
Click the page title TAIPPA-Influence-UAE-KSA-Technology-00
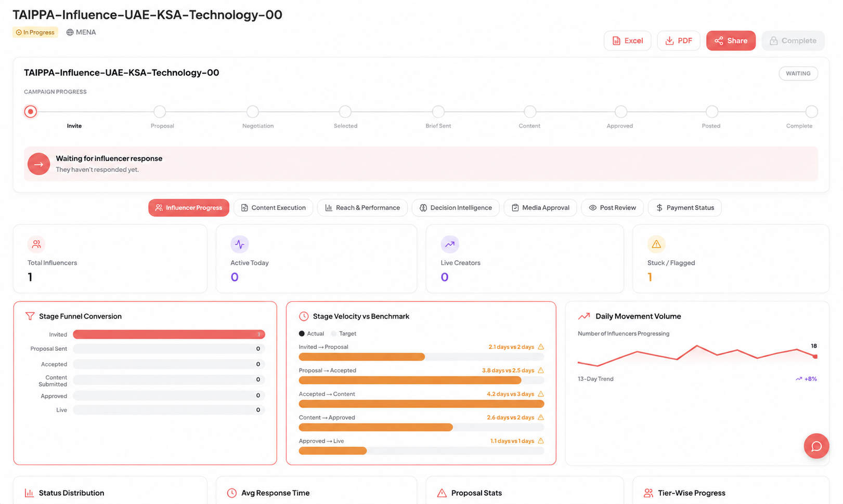[x=147, y=15]
